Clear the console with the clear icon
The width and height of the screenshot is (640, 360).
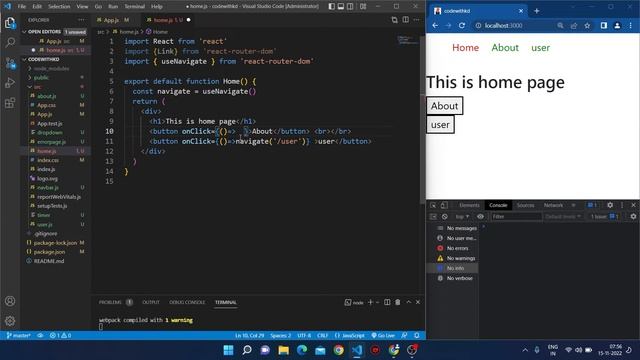[x=444, y=217]
